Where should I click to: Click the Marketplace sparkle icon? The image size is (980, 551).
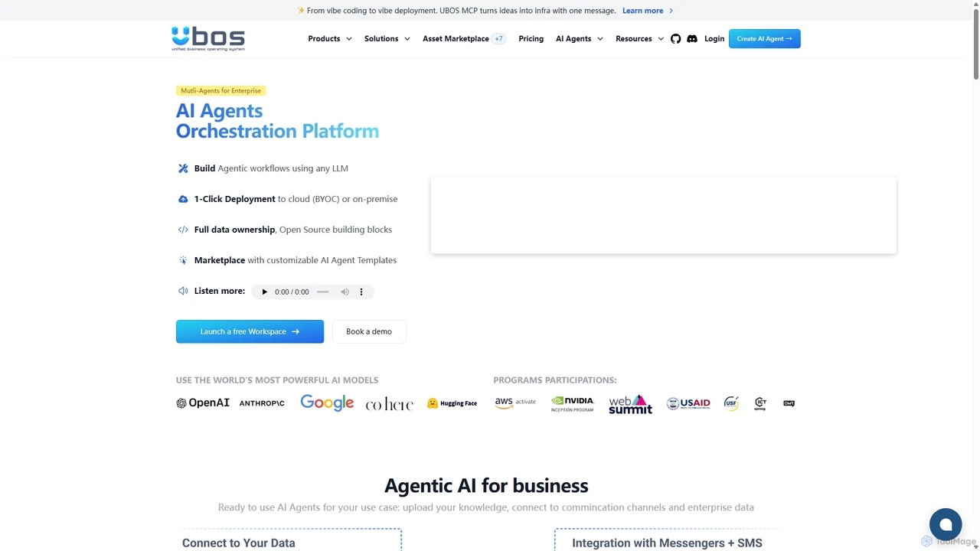183,260
